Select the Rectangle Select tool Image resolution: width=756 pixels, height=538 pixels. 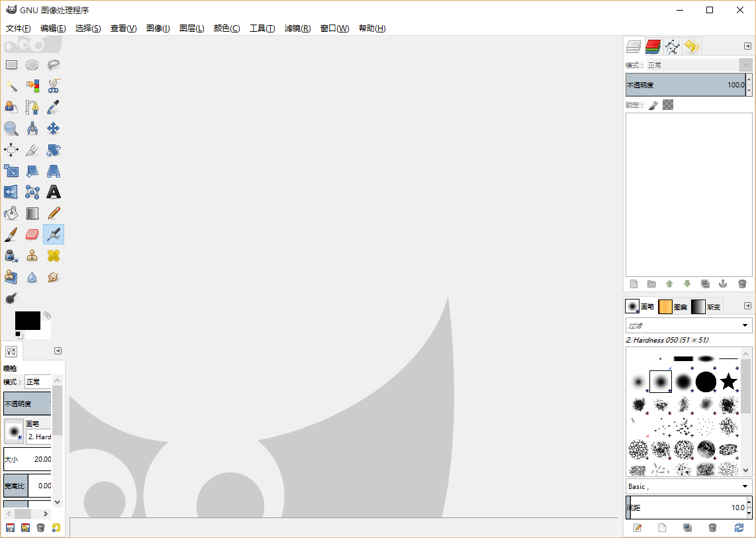[11, 64]
